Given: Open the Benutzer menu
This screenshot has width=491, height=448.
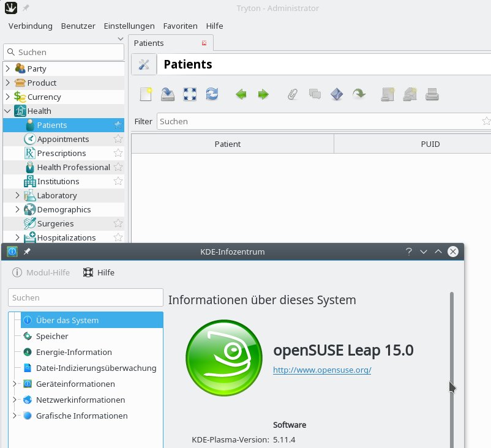Looking at the screenshot, I should tap(78, 26).
